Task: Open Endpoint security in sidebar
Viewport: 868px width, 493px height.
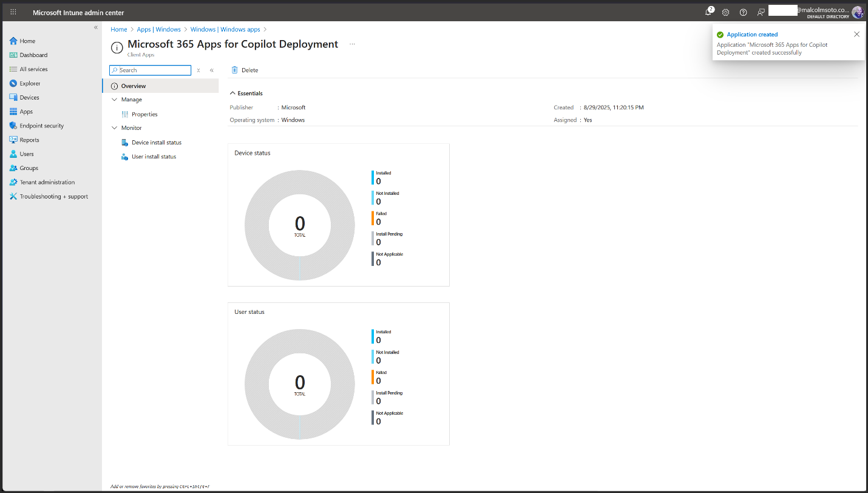Action: (x=41, y=126)
